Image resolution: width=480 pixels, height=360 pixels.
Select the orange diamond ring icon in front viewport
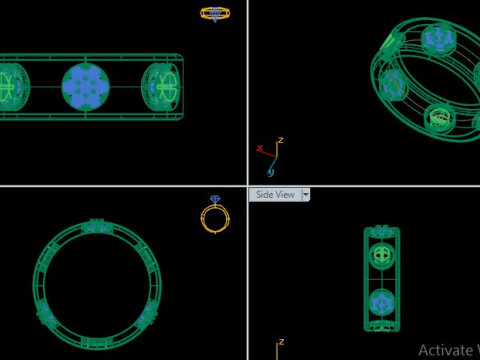[x=215, y=214]
